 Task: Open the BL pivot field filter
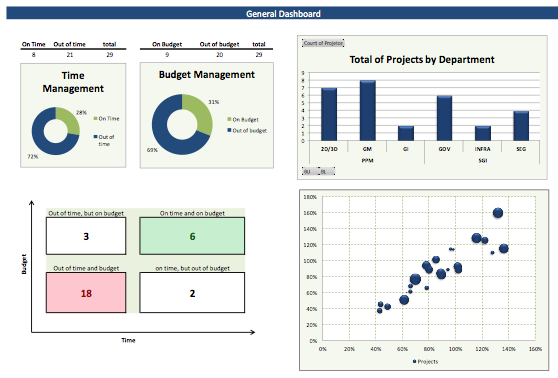point(327,172)
